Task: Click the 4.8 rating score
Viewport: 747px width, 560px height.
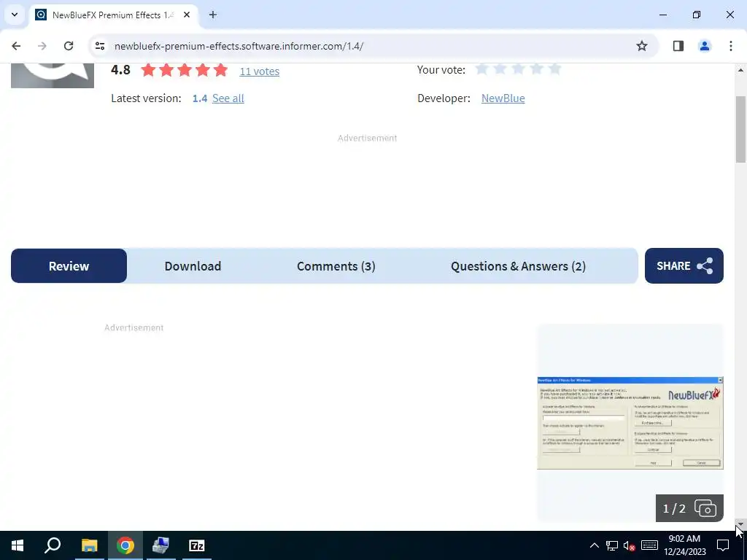Action: click(120, 70)
